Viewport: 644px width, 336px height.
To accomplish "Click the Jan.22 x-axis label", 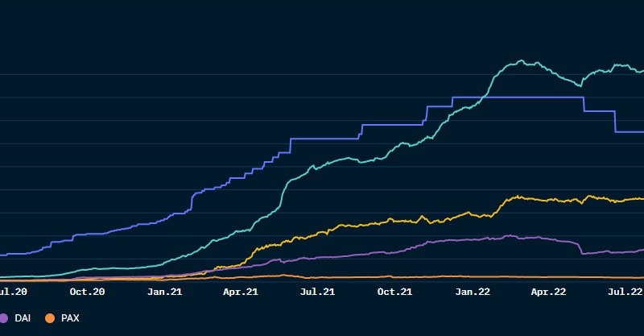I will 473,292.
